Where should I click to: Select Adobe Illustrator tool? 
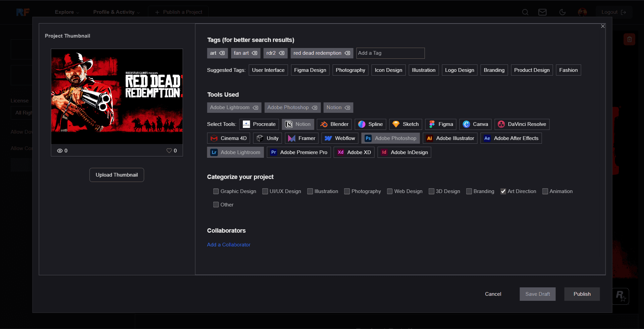coord(450,138)
